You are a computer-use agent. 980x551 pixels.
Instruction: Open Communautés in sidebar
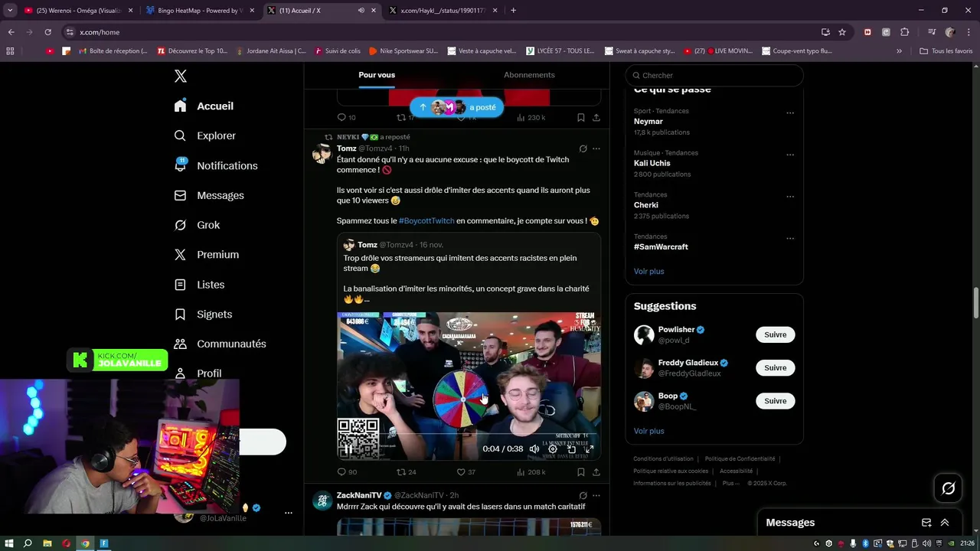pyautogui.click(x=220, y=344)
